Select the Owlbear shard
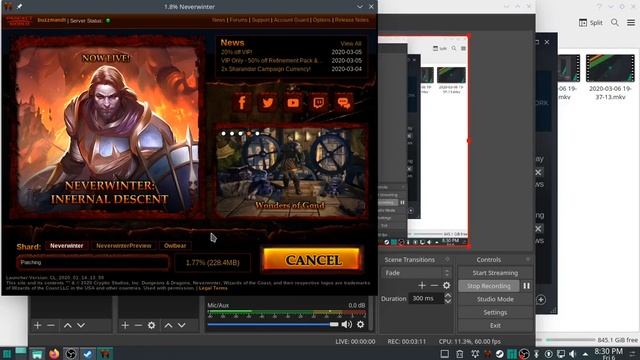Image resolution: width=640 pixels, height=360 pixels. click(x=175, y=246)
